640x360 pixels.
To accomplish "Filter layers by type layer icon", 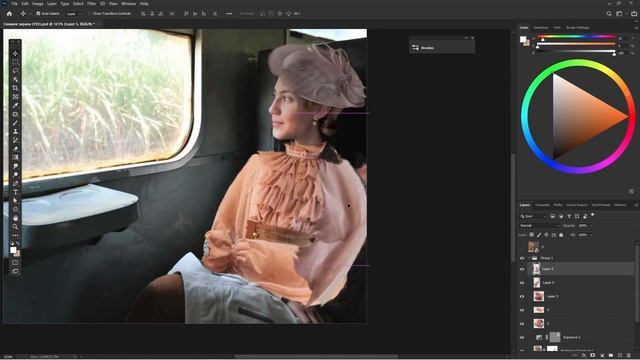I will 569,216.
